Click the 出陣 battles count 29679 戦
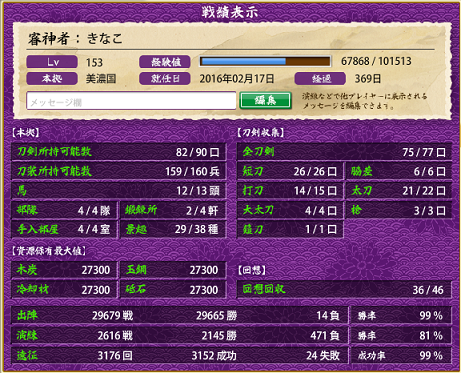Screen dimensions: 461x373 [x=112, y=315]
